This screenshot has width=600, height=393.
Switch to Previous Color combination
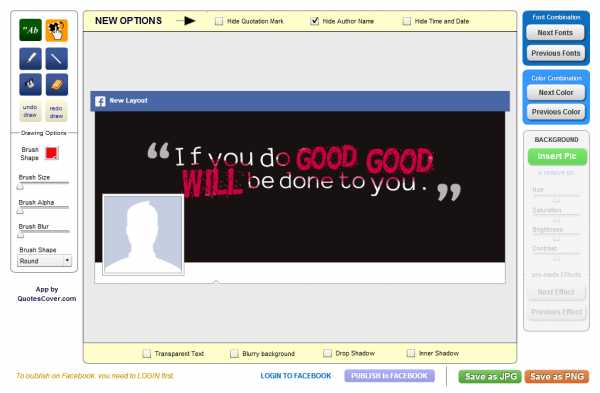(x=556, y=112)
